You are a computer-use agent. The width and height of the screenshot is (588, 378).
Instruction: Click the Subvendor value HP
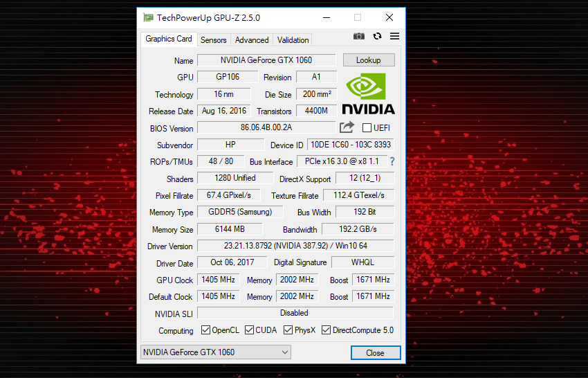click(x=230, y=145)
